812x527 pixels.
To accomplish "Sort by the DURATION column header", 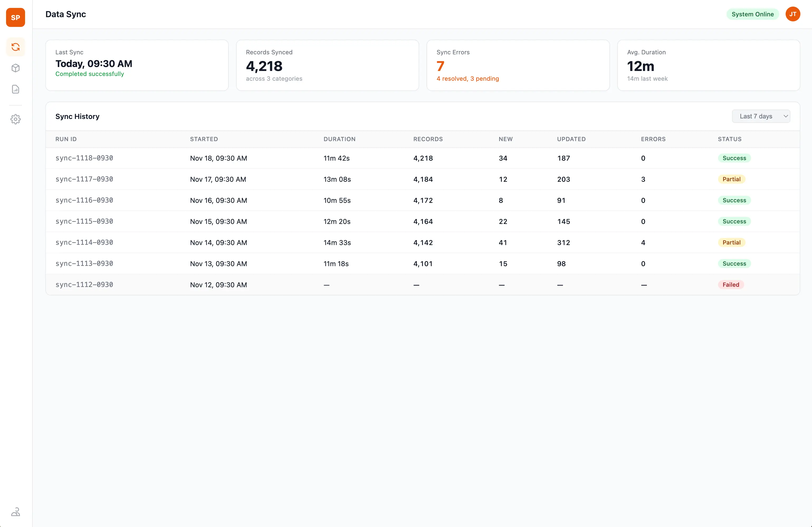I will tap(339, 139).
